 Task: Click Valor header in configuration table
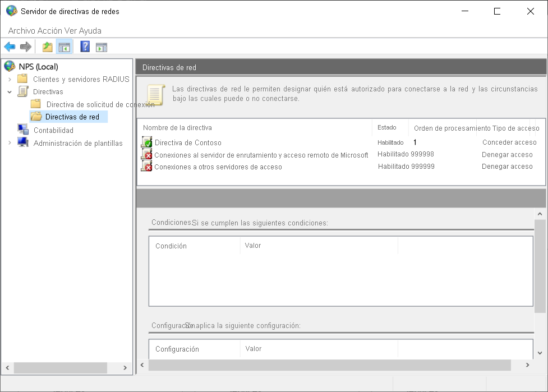click(254, 349)
